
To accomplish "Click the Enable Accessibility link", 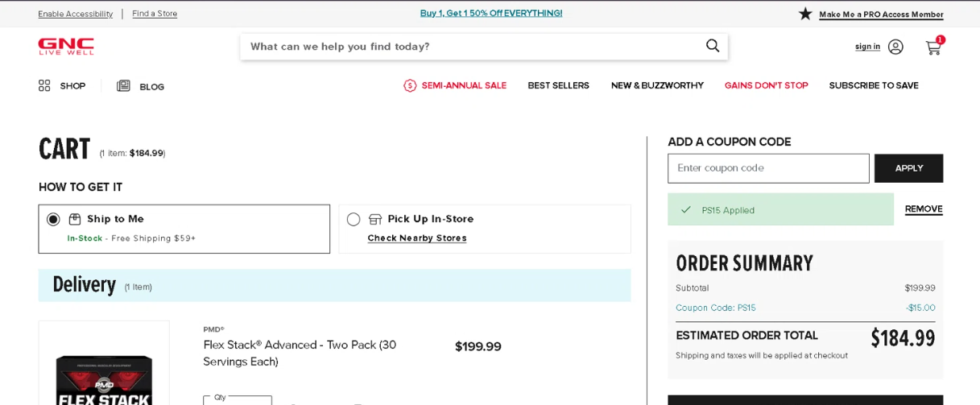I will point(75,14).
